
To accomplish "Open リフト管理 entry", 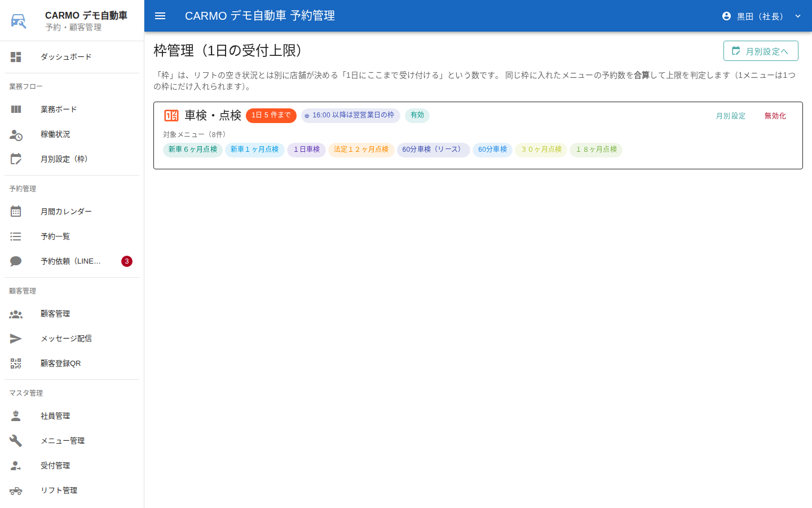I will point(72,491).
